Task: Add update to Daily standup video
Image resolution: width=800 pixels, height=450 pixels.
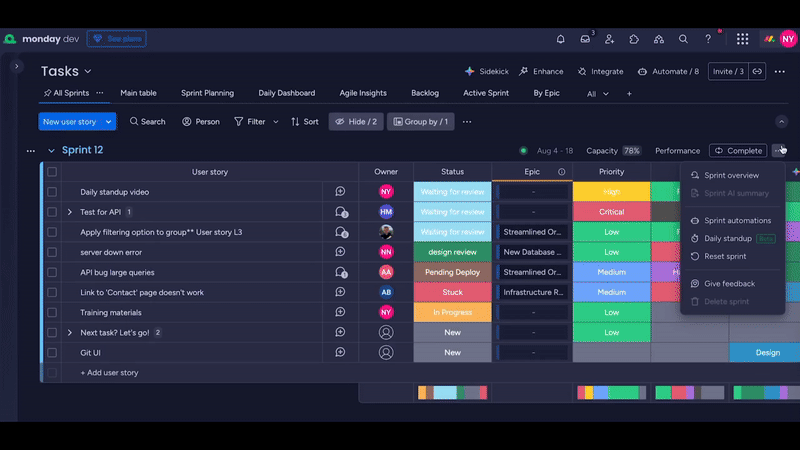Action: coord(340,192)
